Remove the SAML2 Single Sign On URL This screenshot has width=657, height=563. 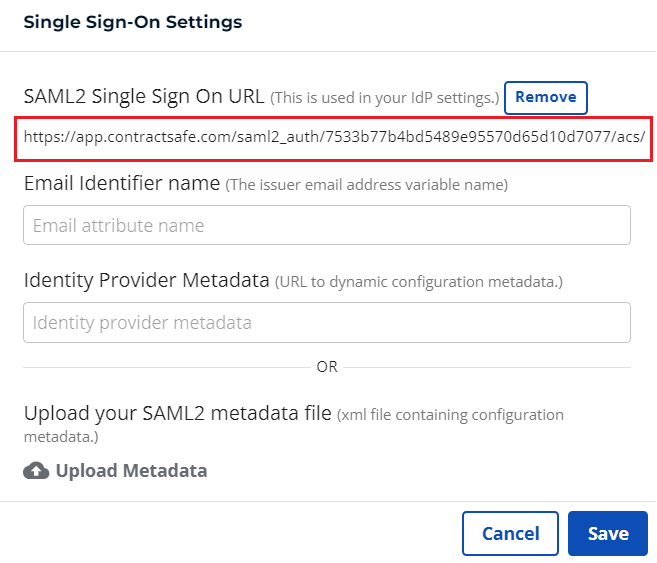[546, 98]
